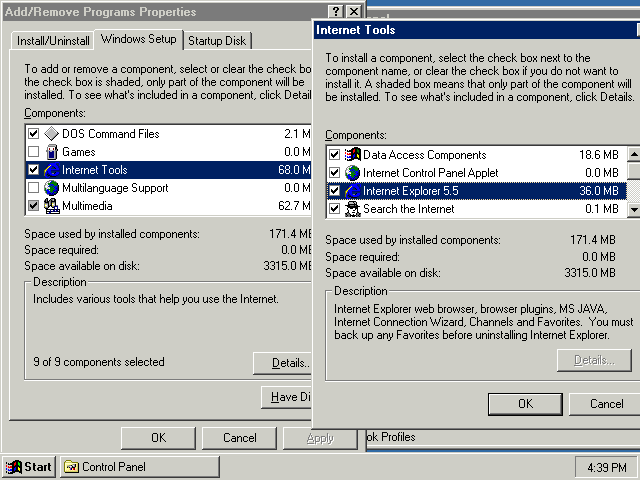
Task: Select the Games component row
Action: point(168,152)
